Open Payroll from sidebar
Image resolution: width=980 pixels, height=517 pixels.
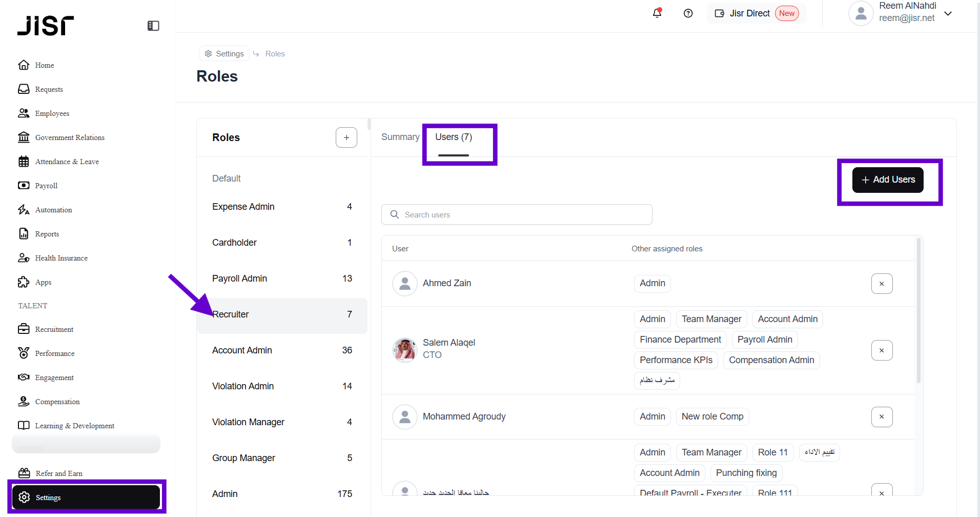coord(46,186)
